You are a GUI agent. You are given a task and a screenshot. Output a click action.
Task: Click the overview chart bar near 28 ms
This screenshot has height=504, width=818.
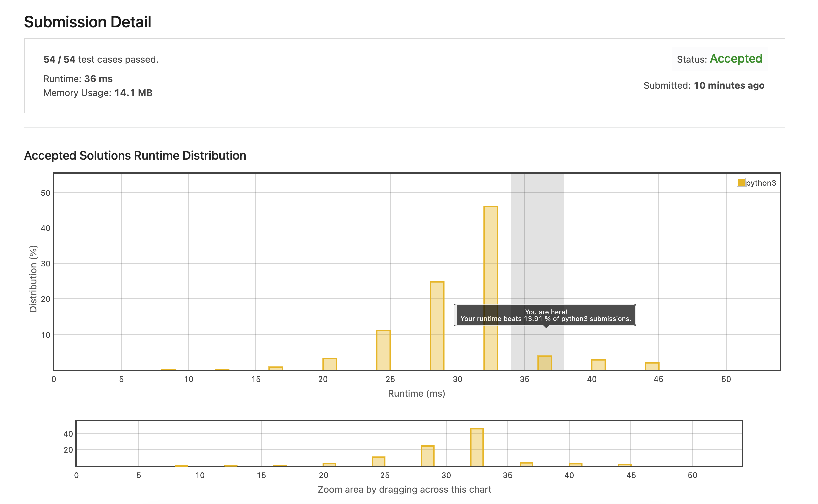427,456
